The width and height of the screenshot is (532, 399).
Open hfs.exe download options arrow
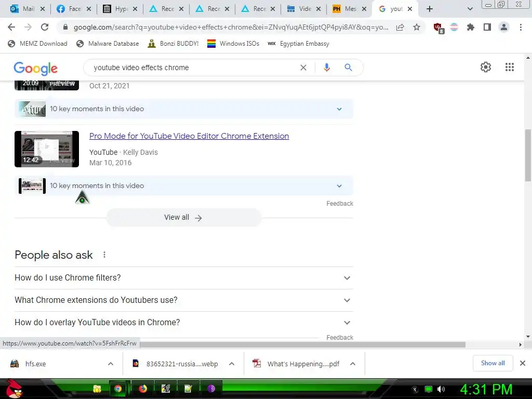coord(111,364)
